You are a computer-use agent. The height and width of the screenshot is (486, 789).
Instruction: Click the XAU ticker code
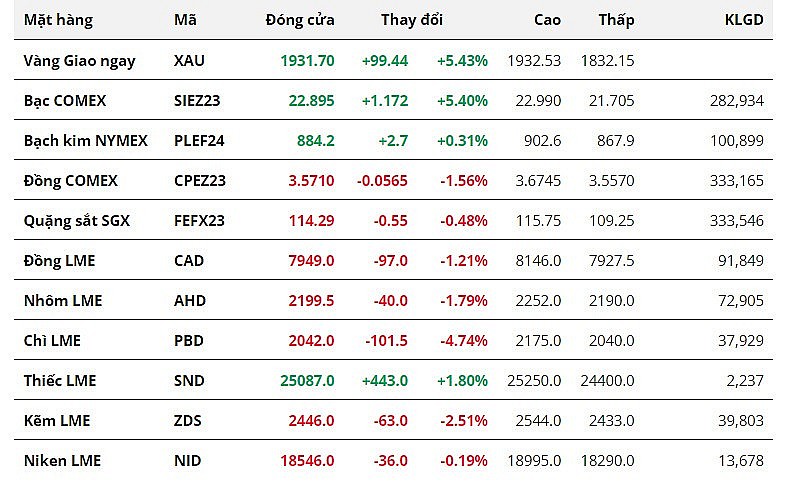tap(189, 61)
